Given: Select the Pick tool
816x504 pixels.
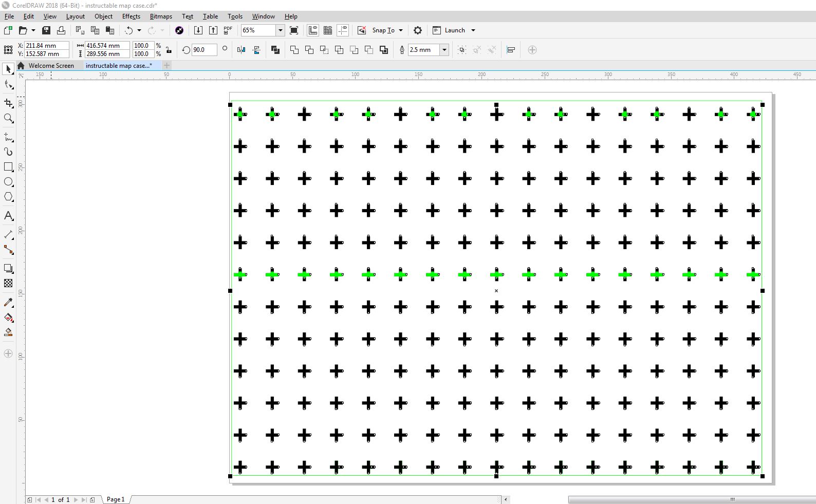Looking at the screenshot, I should (x=8, y=69).
